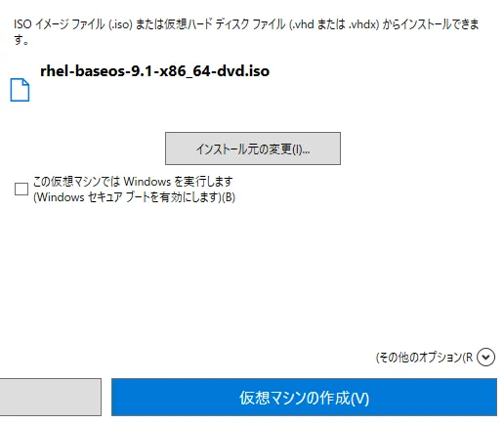Tick the empty square box beside Windows text
504x424 pixels.
click(x=21, y=189)
